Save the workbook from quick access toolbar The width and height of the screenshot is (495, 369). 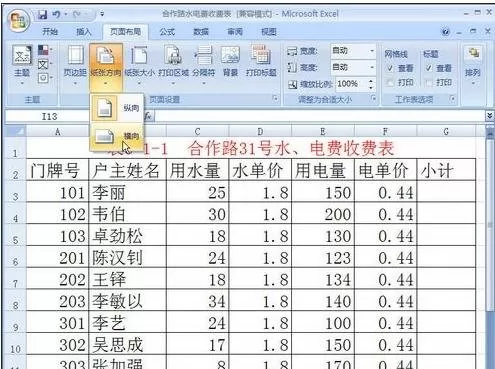(42, 14)
